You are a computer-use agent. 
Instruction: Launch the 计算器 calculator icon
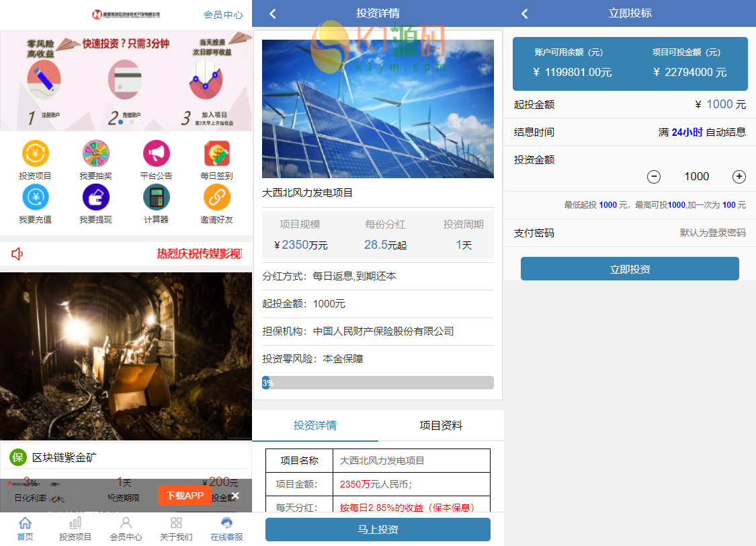(x=156, y=197)
